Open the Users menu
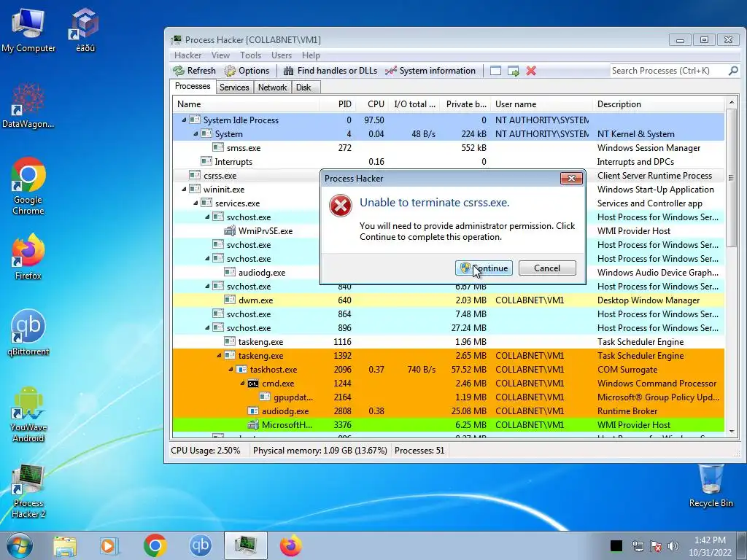Screen dimensions: 747x560 281,55
